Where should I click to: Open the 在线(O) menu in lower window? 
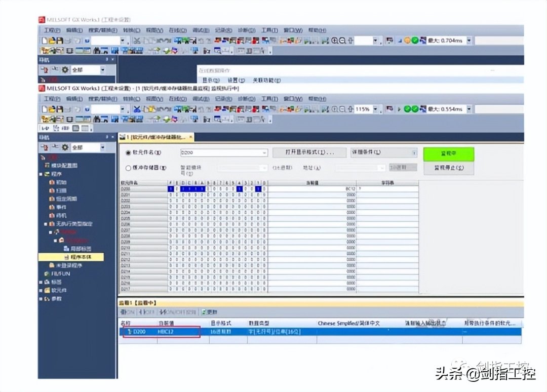[x=178, y=99]
